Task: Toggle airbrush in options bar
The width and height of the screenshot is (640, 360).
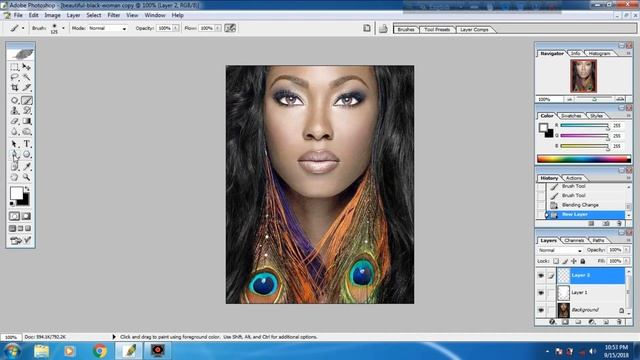Action: tap(230, 28)
